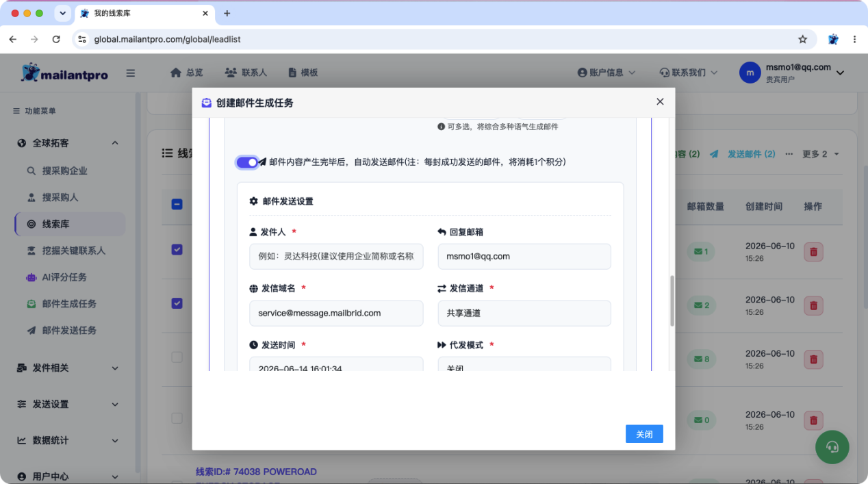This screenshot has width=868, height=484.
Task: Click the 发件人 input field
Action: click(336, 257)
